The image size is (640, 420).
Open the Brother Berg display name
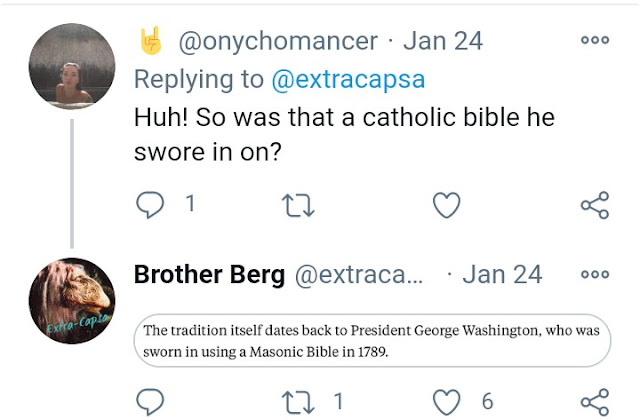point(209,275)
